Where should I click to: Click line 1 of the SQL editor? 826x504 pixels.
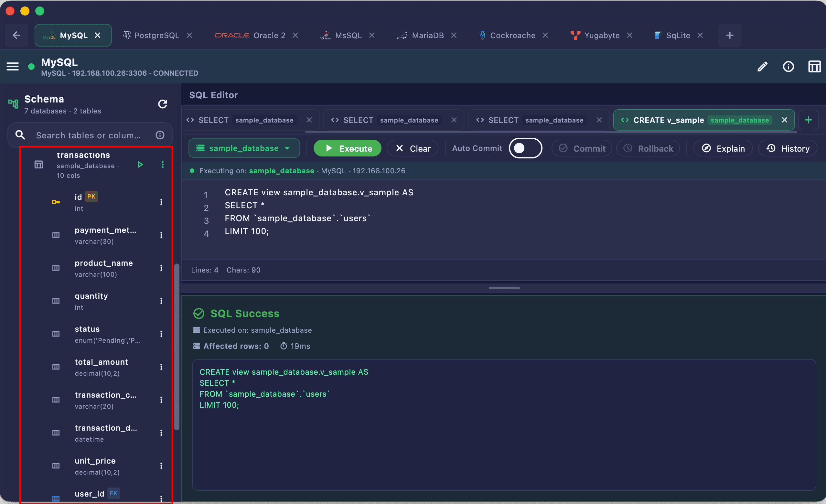(319, 192)
